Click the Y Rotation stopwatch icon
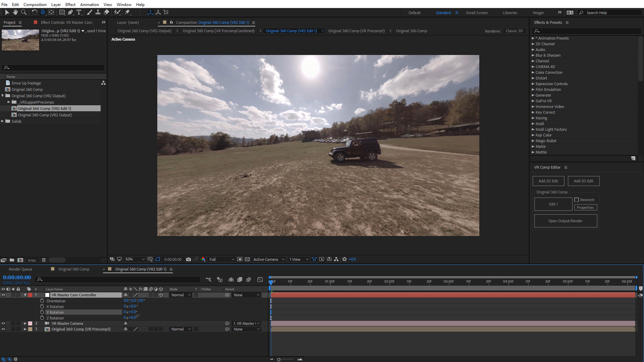644x362 pixels. pos(42,312)
